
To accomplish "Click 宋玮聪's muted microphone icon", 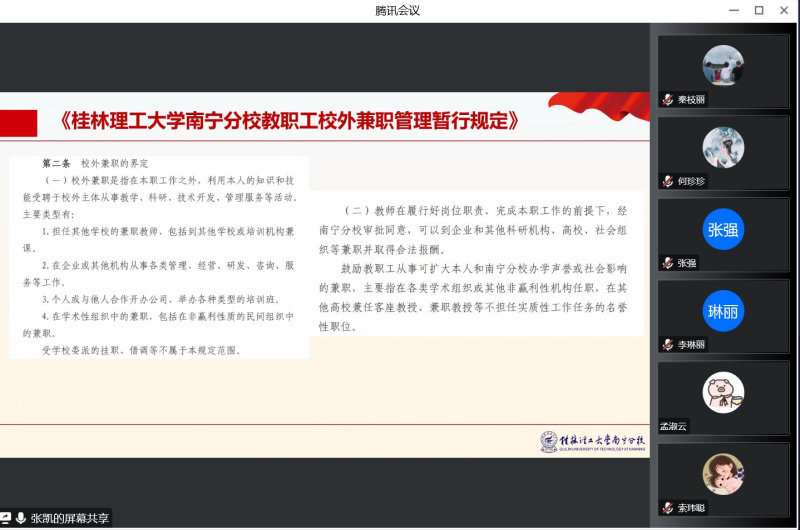I will click(x=668, y=508).
